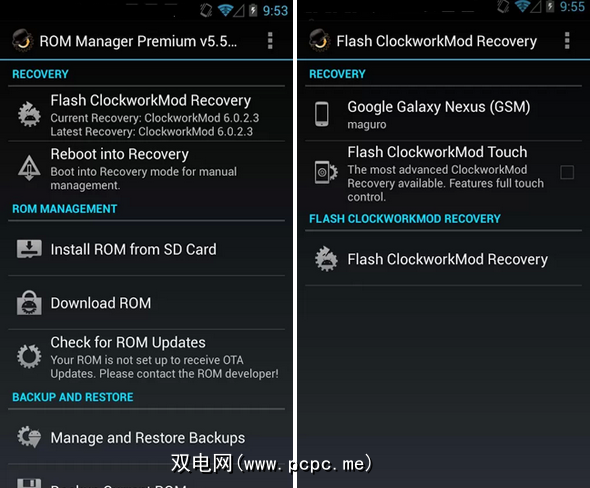Open overflow menu in Flash ClockworkMod Recovery screen

pos(567,41)
